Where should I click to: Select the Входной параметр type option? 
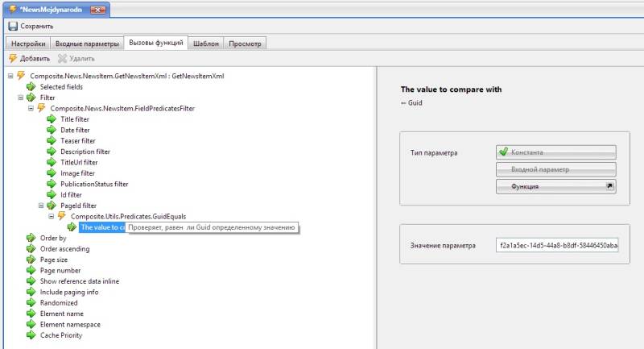point(555,169)
